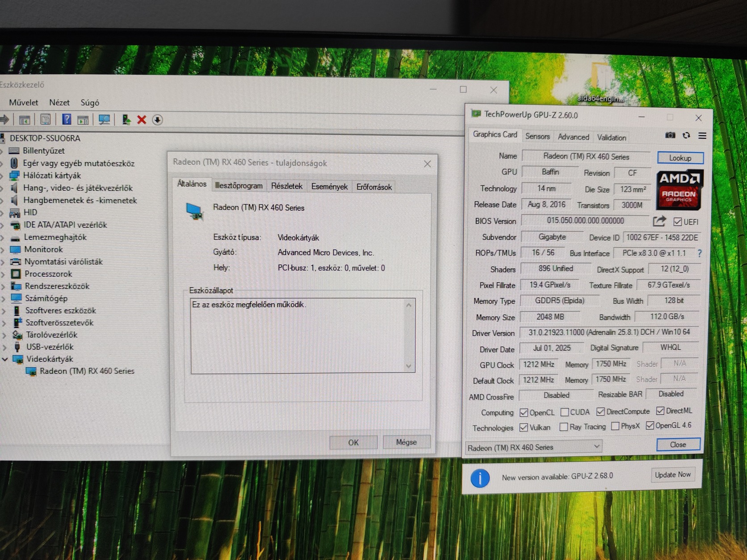Toggle the DirectCompute checkbox

pyautogui.click(x=600, y=412)
